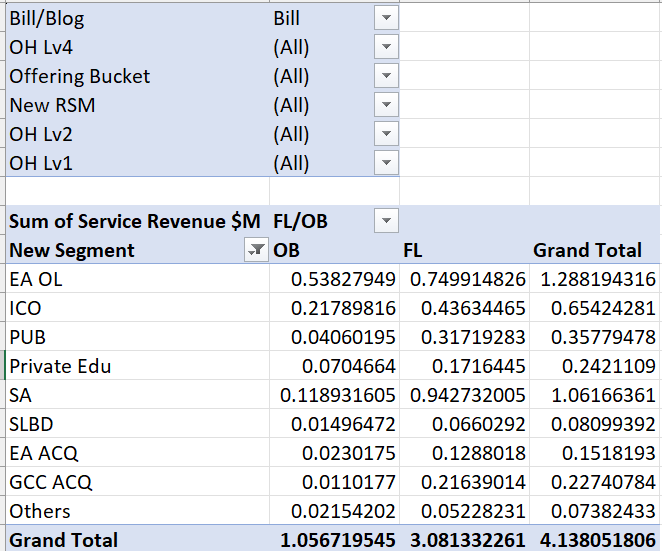Expand the OH Lv1 filter dropdown
This screenshot has width=662, height=551.
point(386,163)
